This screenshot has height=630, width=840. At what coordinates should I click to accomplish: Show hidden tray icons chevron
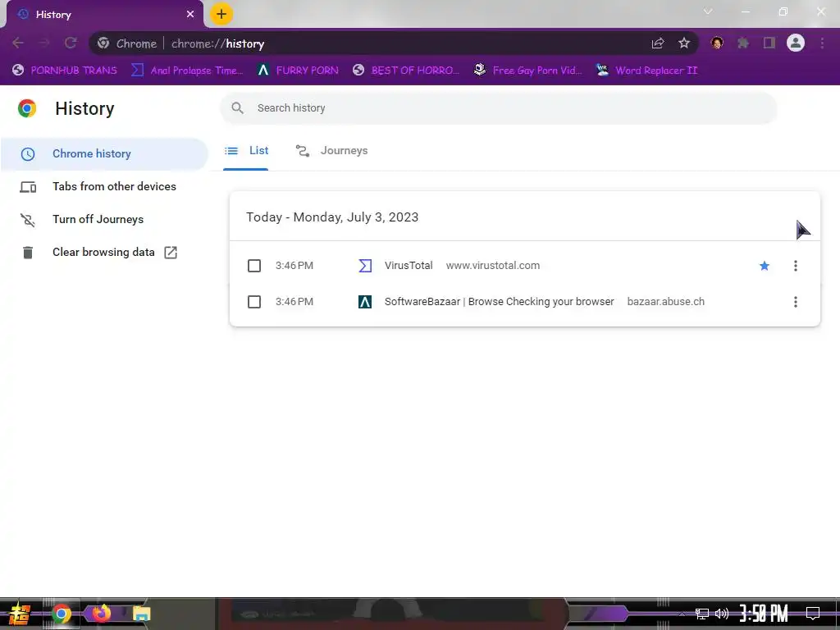[682, 614]
